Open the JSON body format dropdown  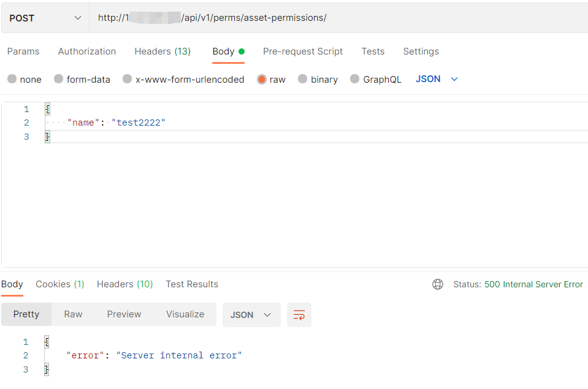[435, 78]
